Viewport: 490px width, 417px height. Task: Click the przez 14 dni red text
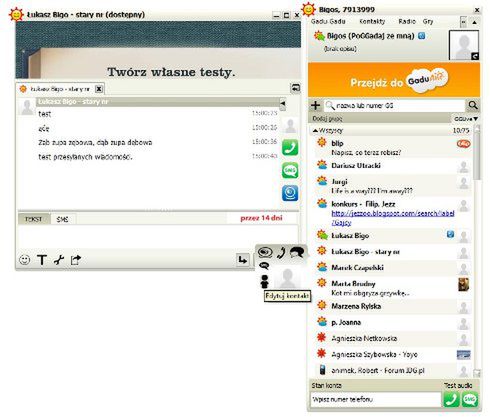(261, 218)
